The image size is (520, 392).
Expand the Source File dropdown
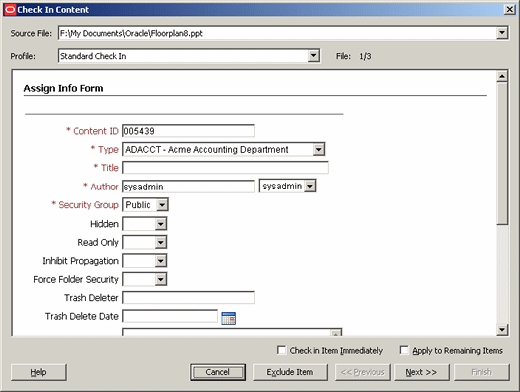[x=502, y=33]
